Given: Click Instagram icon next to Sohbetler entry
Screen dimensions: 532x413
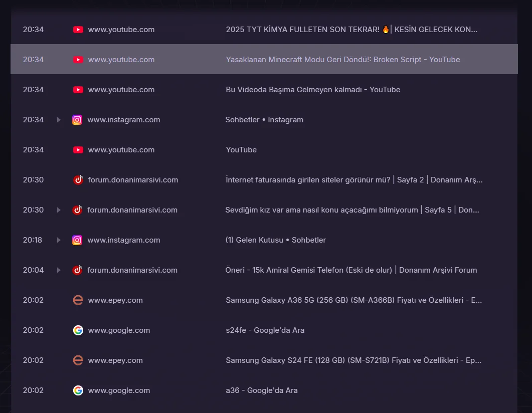Looking at the screenshot, I should [77, 120].
